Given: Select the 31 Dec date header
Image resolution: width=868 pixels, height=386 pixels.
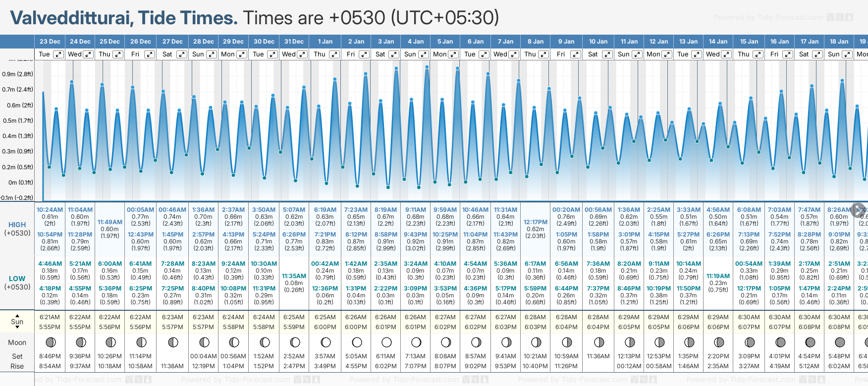Looking at the screenshot, I should [x=294, y=42].
